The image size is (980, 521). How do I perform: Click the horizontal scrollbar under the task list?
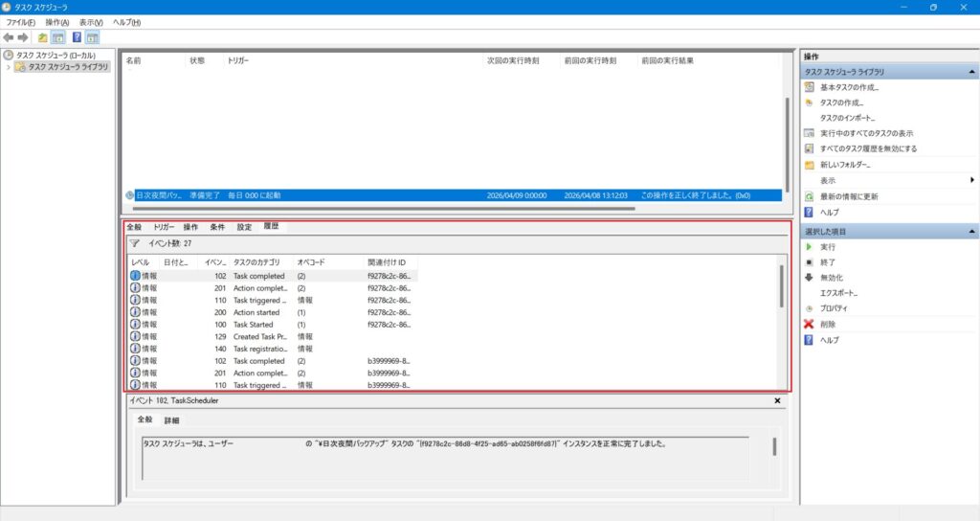tap(383, 208)
